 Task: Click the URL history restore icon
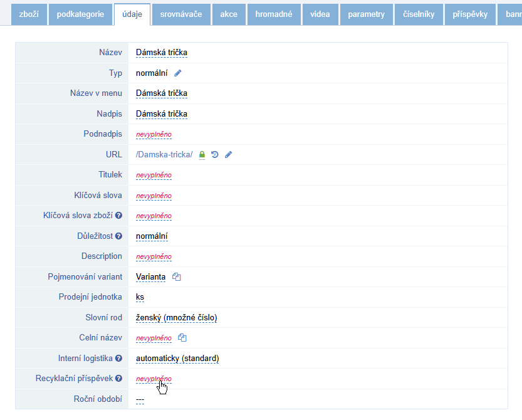point(215,155)
